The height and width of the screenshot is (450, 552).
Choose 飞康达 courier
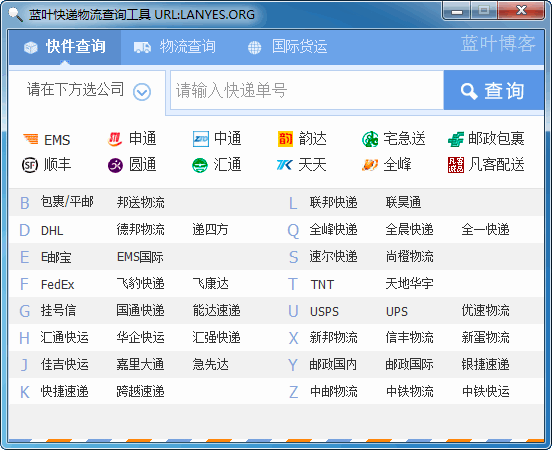point(211,283)
